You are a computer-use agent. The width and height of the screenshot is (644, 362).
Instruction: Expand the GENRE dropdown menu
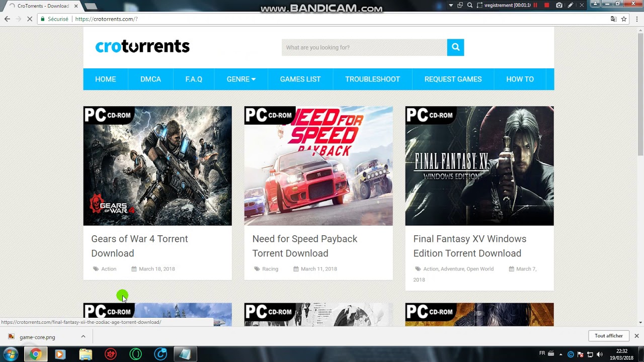(241, 79)
